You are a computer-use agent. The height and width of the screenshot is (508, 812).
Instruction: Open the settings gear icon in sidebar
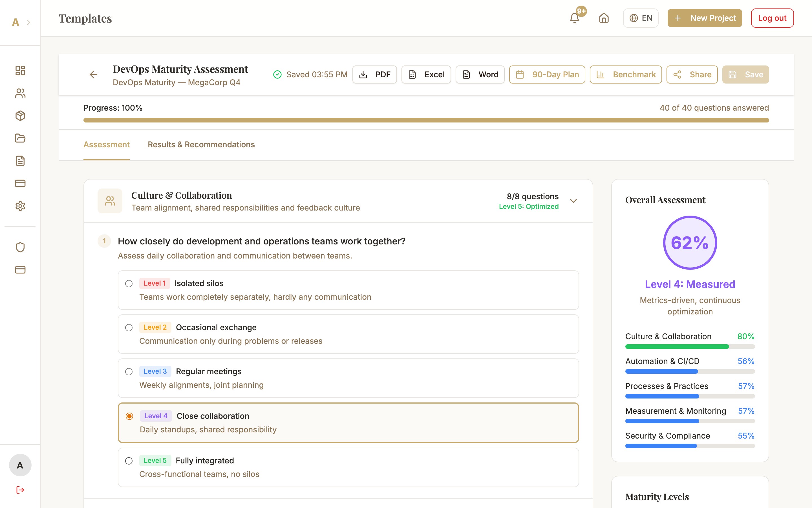[x=20, y=206]
